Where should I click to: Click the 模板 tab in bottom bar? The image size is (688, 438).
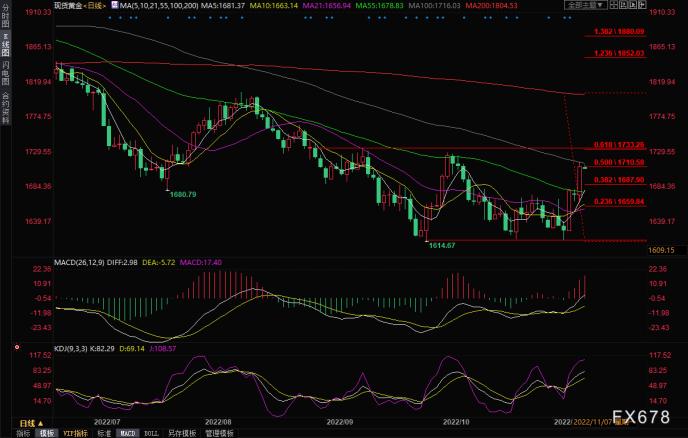tap(46, 433)
